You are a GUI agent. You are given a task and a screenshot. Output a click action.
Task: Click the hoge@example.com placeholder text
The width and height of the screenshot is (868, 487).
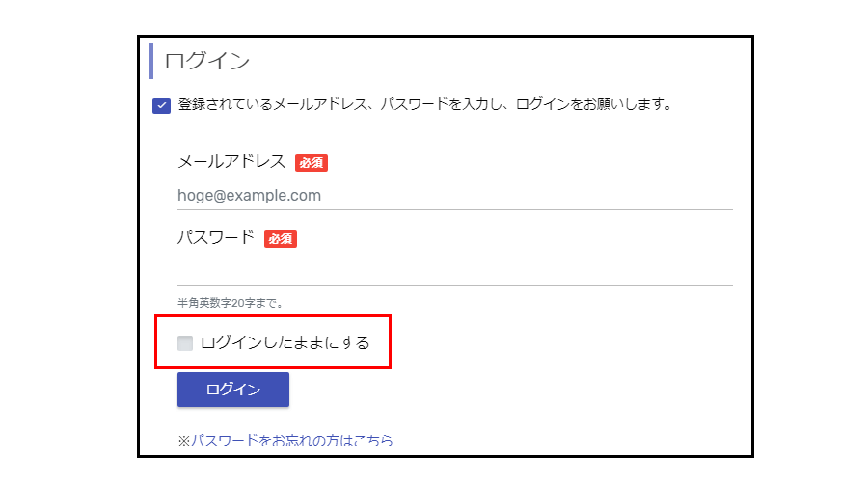click(x=249, y=195)
